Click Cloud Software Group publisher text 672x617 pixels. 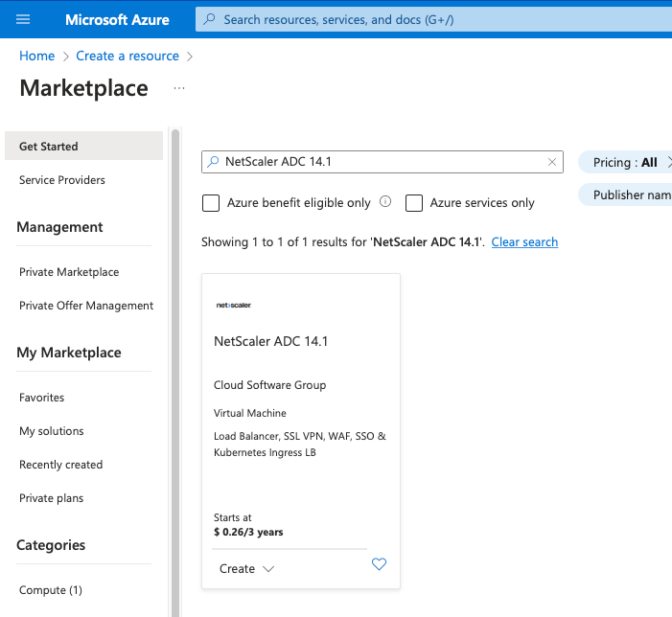pyautogui.click(x=270, y=385)
